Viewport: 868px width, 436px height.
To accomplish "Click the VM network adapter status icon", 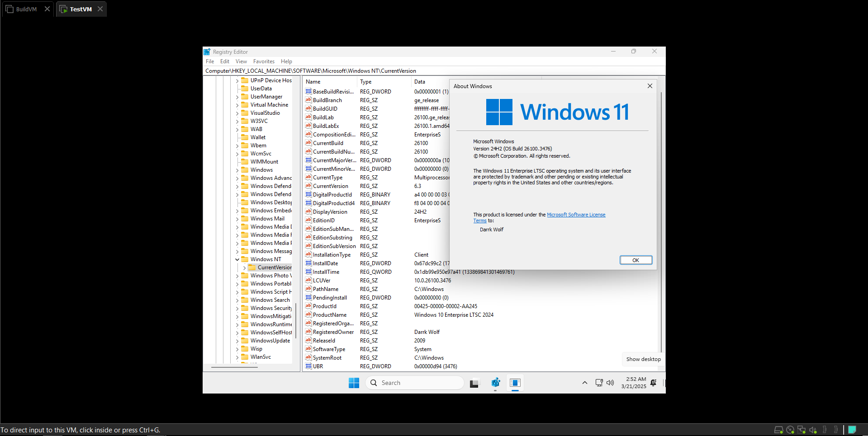I will [802, 430].
